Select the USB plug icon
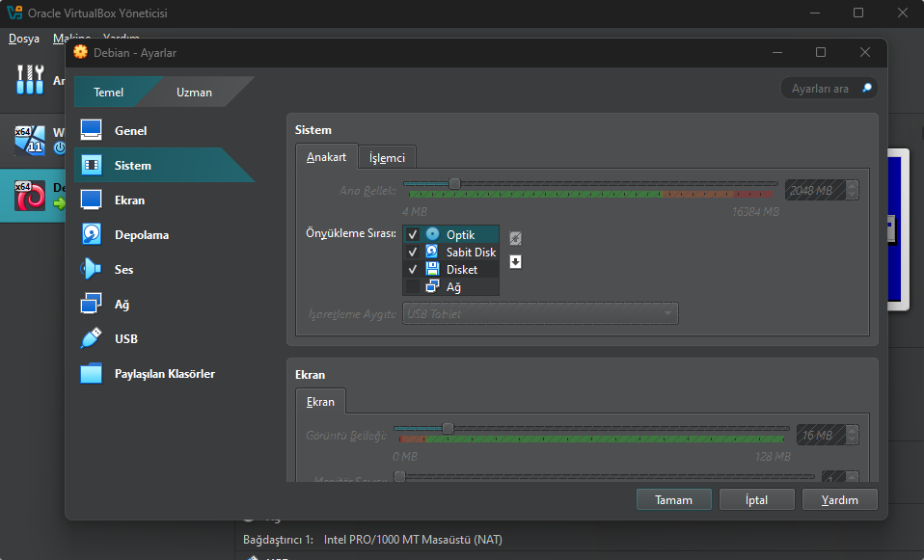The height and width of the screenshot is (560, 924). point(92,339)
